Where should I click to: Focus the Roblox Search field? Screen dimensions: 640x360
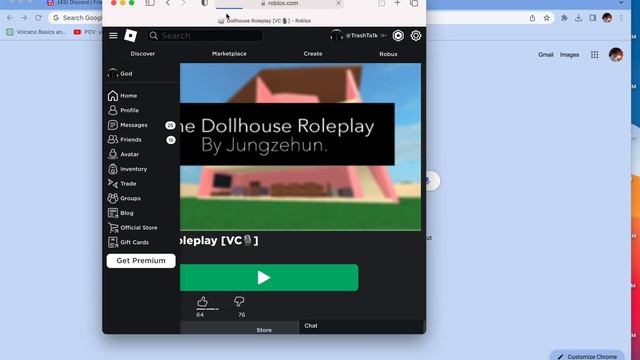point(205,36)
